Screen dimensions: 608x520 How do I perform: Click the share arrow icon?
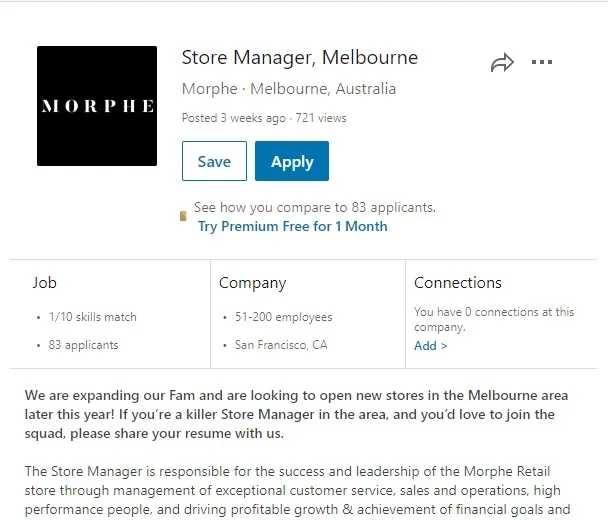tap(502, 64)
